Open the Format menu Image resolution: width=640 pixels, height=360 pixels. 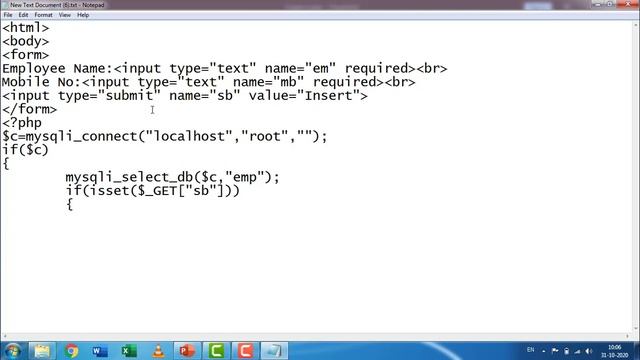[x=43, y=15]
